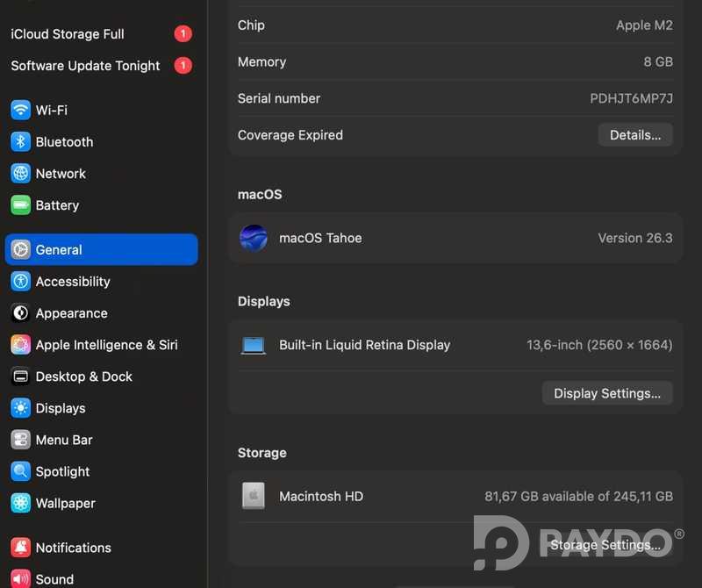Click the macOS Tahoe label
702x588 pixels.
click(x=320, y=238)
